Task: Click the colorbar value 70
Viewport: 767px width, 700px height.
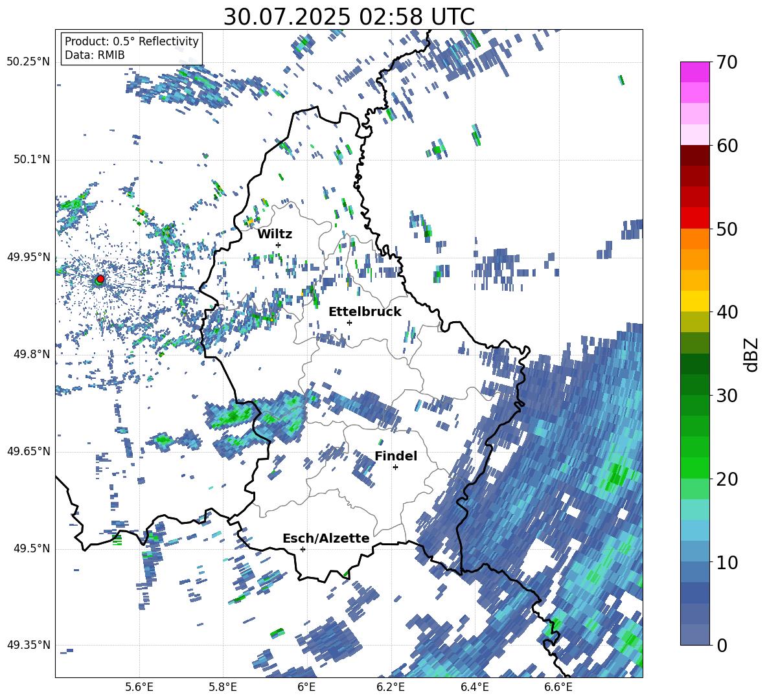Action: (727, 62)
